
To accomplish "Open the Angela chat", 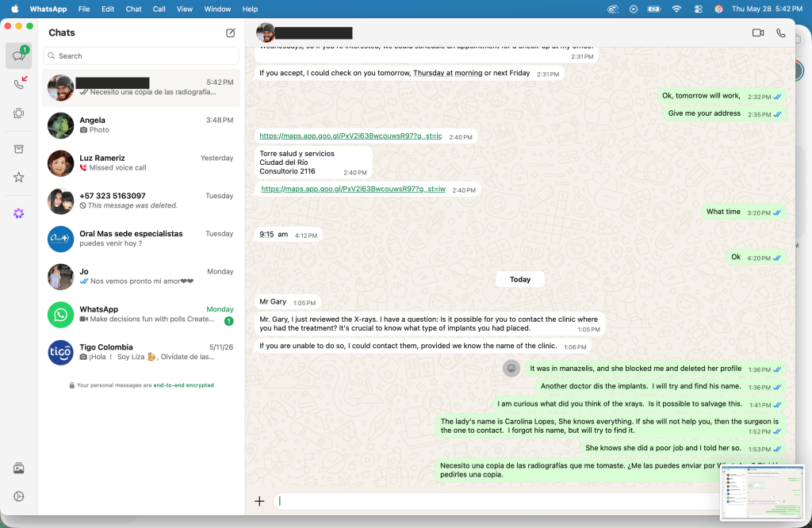I will point(141,125).
